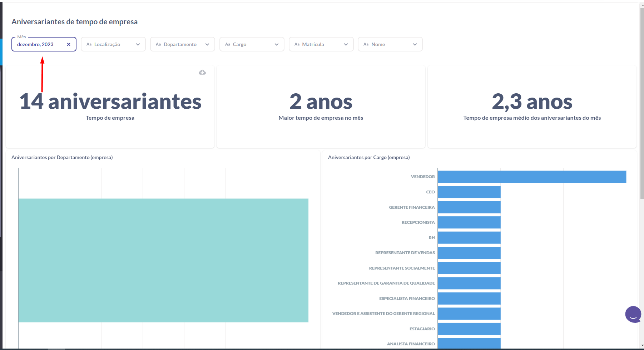
Task: Select the RECEPCIONISTA bar
Action: [469, 222]
